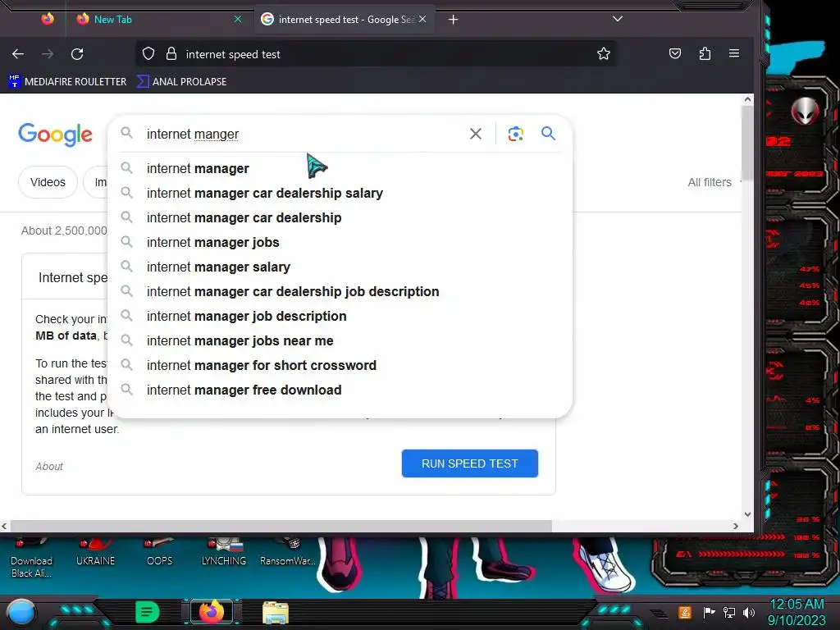The image size is (840, 630).
Task: Choose suggestion 'internet manager'
Action: point(340,168)
